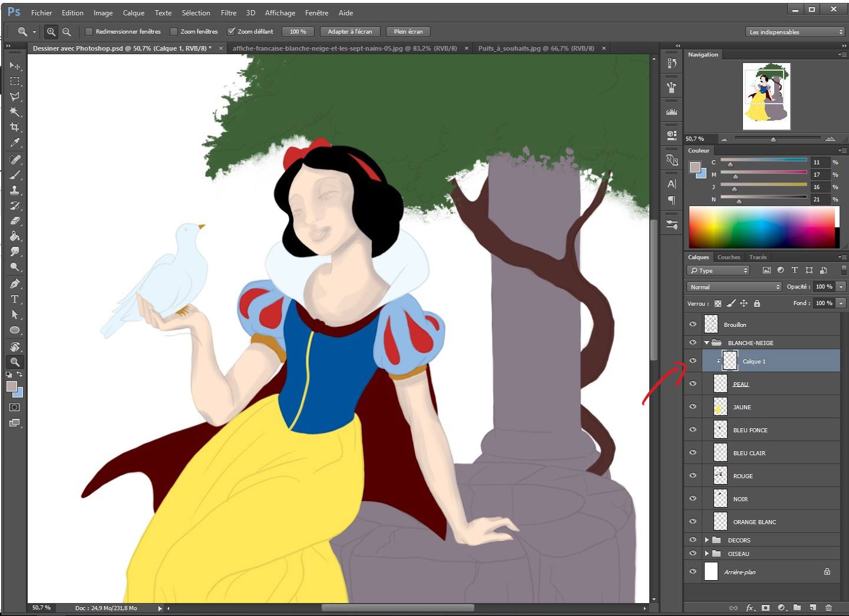Select the Brush tool
This screenshot has height=616, width=849.
point(15,175)
